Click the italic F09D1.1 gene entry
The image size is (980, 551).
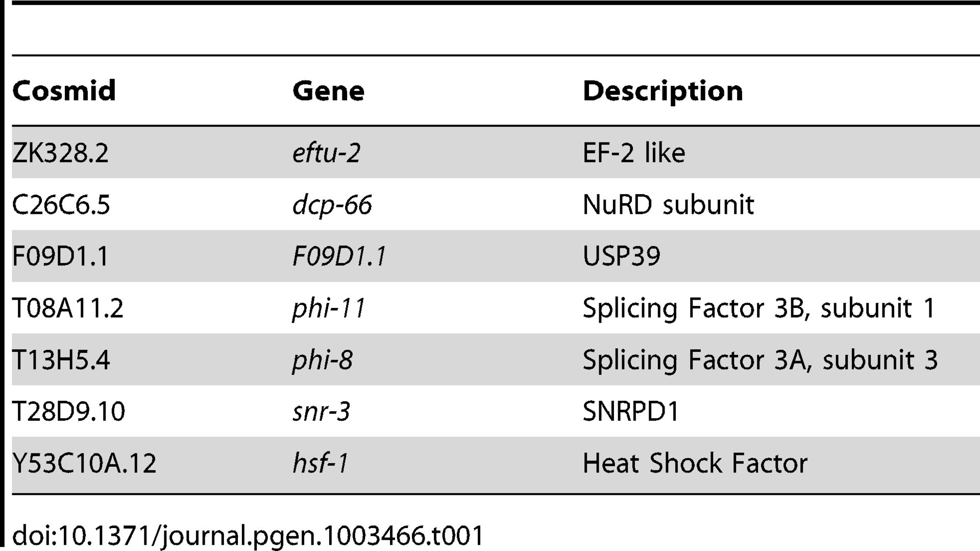point(339,256)
